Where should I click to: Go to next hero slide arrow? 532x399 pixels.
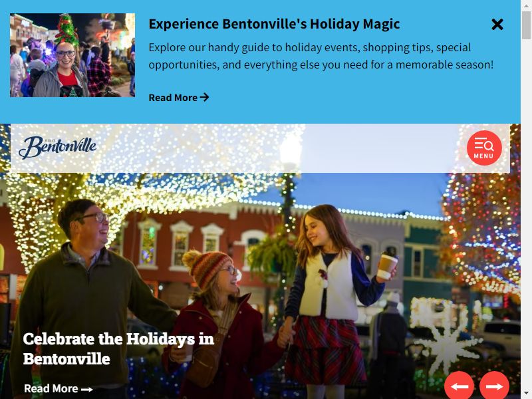coord(494,386)
